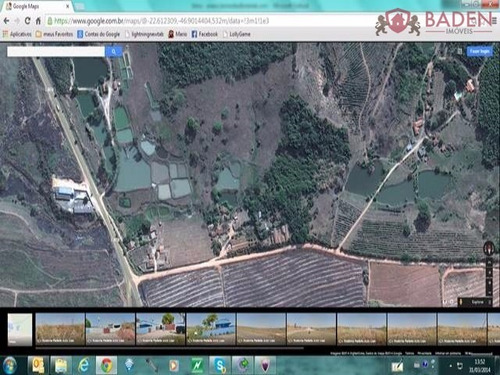Open the mini-map thumbnail in the imagery strip

tap(20, 329)
